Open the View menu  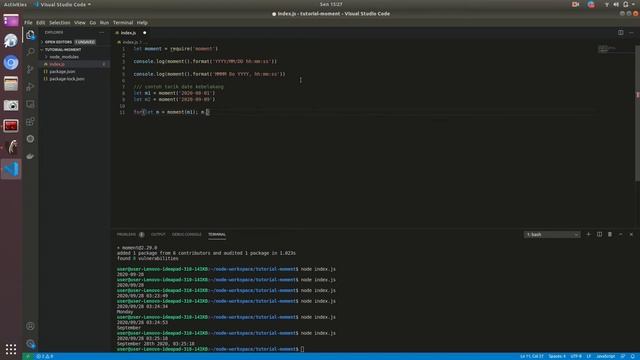click(80, 22)
